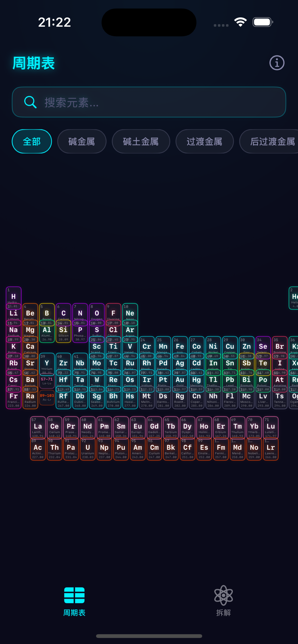Open the Bh Bohrium element tile
Image resolution: width=298 pixels, height=644 pixels.
113,398
